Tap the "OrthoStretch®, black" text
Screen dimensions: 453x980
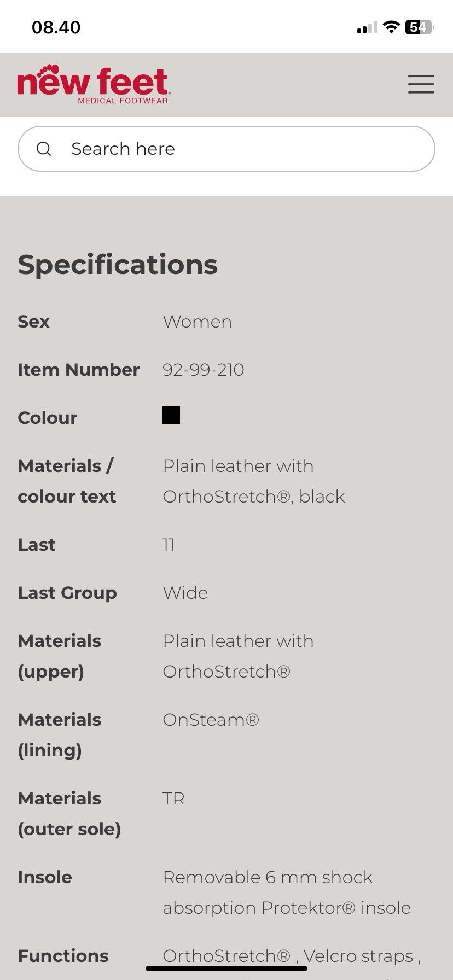coord(253,497)
